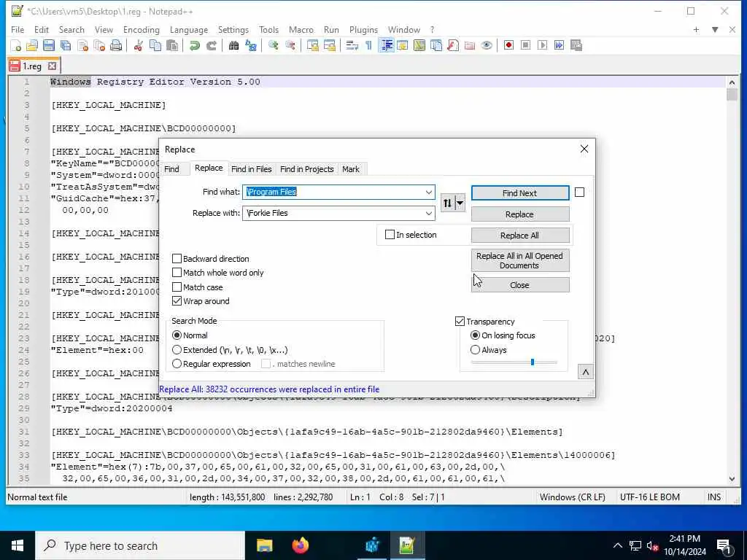The width and height of the screenshot is (747, 560).
Task: Click the Monitoring eye toolbar icon
Action: click(487, 45)
